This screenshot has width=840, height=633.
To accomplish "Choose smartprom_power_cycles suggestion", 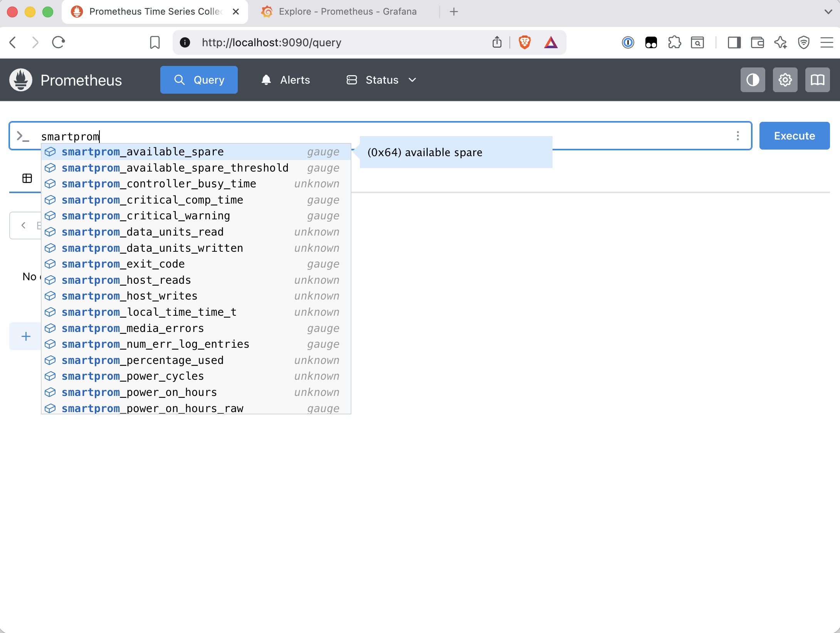I will [x=196, y=376].
